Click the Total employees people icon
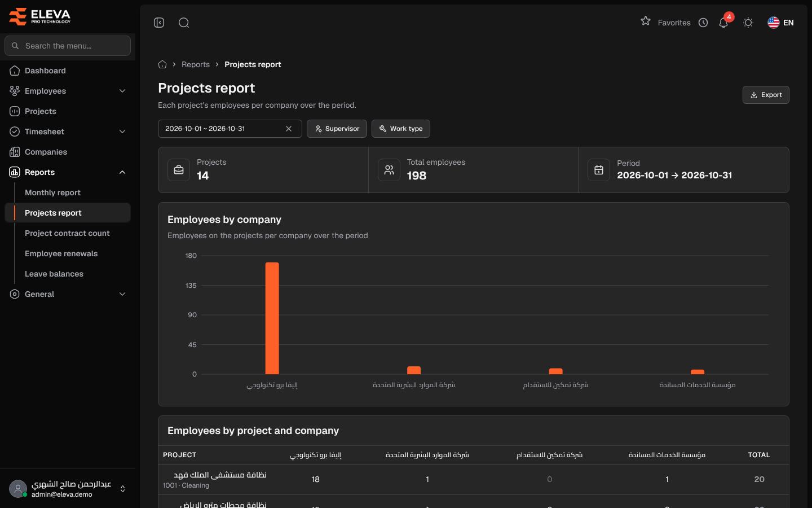 [389, 170]
